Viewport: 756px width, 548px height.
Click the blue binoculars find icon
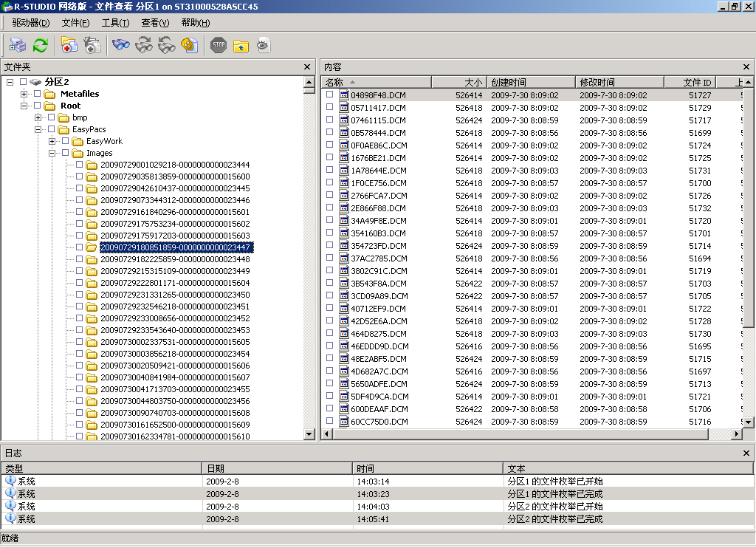click(120, 45)
